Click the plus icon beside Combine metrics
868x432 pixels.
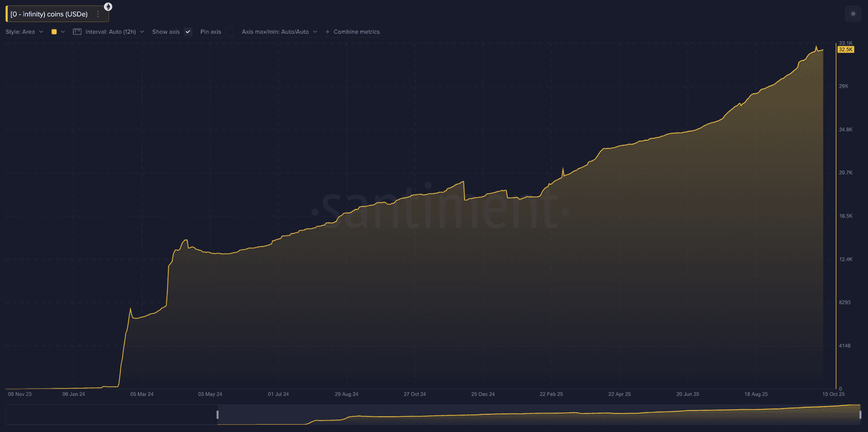(x=327, y=32)
